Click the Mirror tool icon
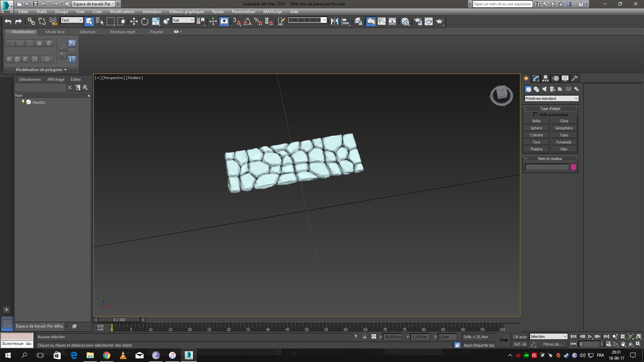Image resolution: width=644 pixels, height=362 pixels. tap(334, 21)
